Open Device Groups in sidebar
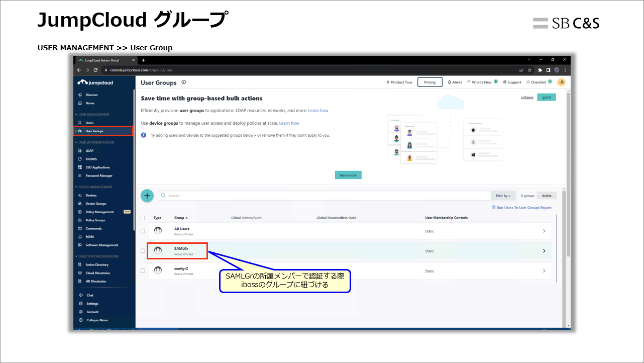The image size is (644, 363). [x=95, y=204]
